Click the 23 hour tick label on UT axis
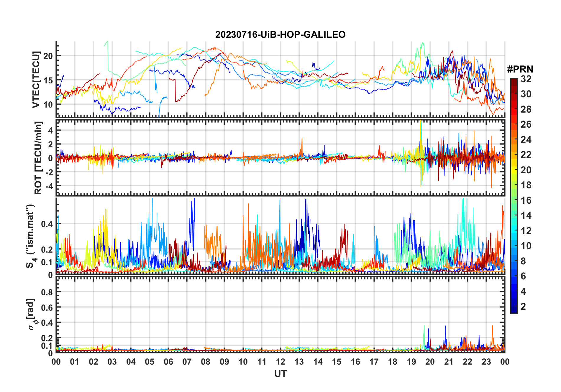The image size is (561, 392). pos(486,362)
